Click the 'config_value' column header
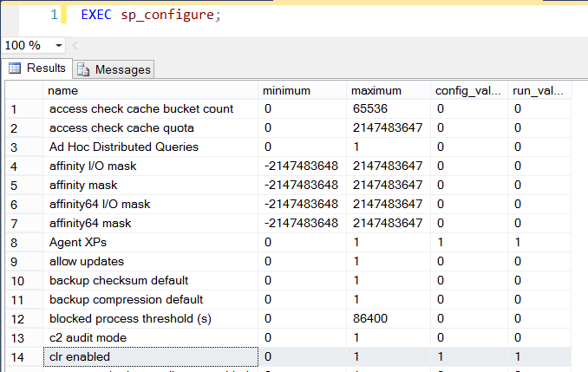Viewport: 588px width, 372px height. coord(469,90)
